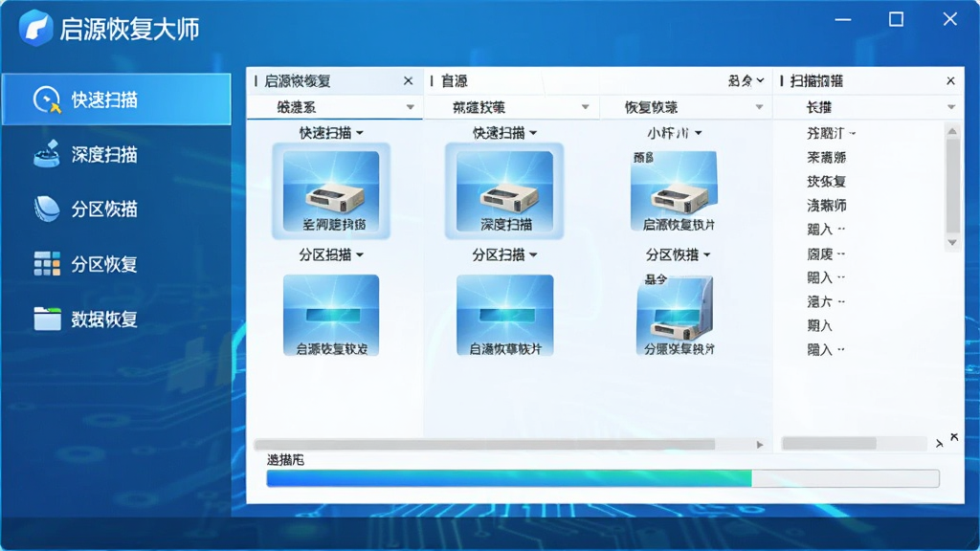This screenshot has width=980, height=551.
Task: Click the down arrow on the scan list scrollbar
Action: tap(952, 242)
